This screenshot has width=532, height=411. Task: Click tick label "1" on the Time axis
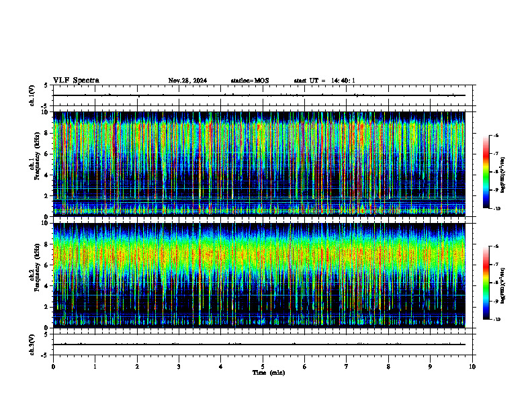[95, 367]
